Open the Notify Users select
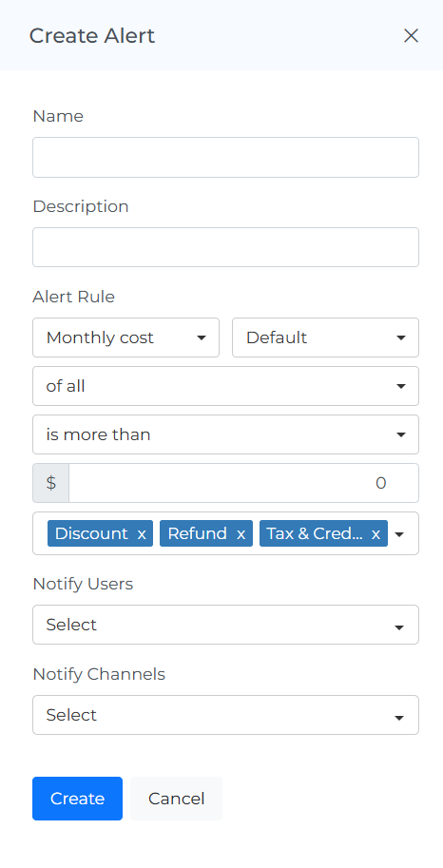 click(226, 625)
